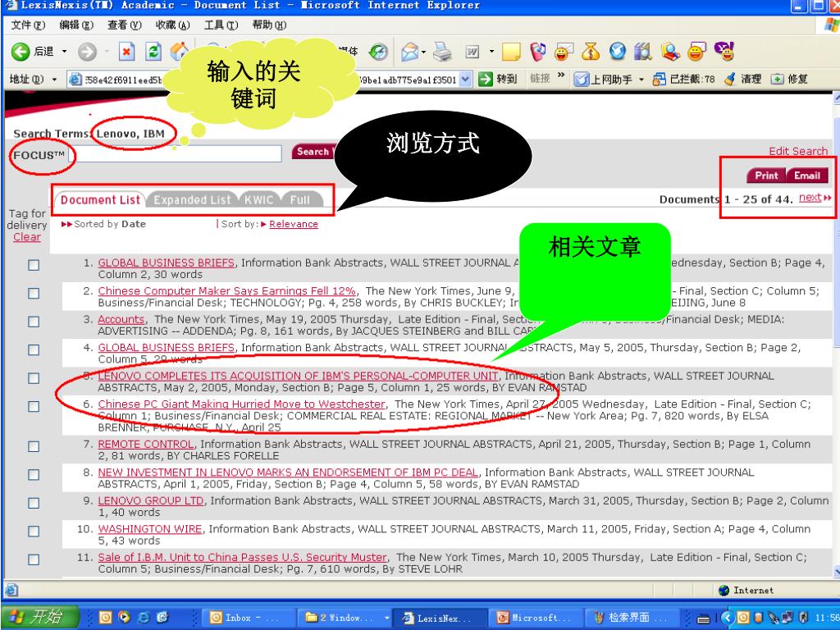The width and height of the screenshot is (840, 630).
Task: Click the yellow note icon
Action: coord(510,52)
